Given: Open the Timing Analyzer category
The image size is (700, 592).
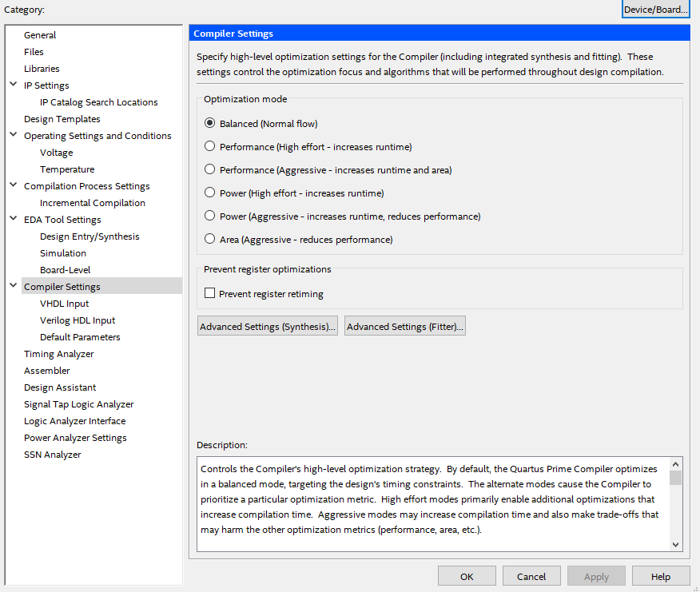Looking at the screenshot, I should (59, 354).
